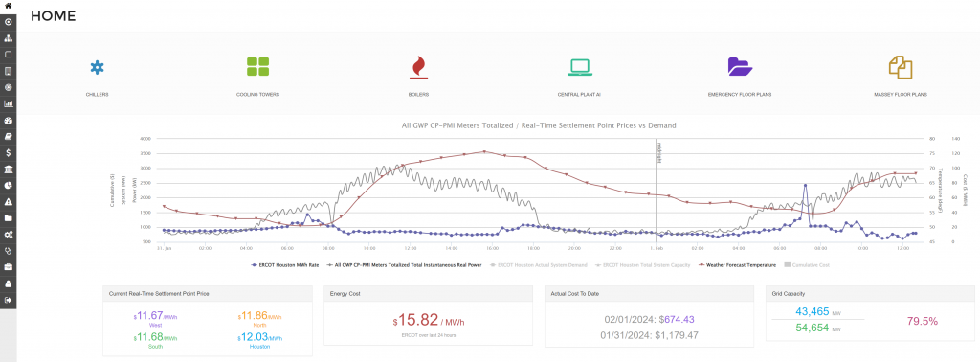Open the Emergency Floor Plans folder icon

tap(740, 67)
